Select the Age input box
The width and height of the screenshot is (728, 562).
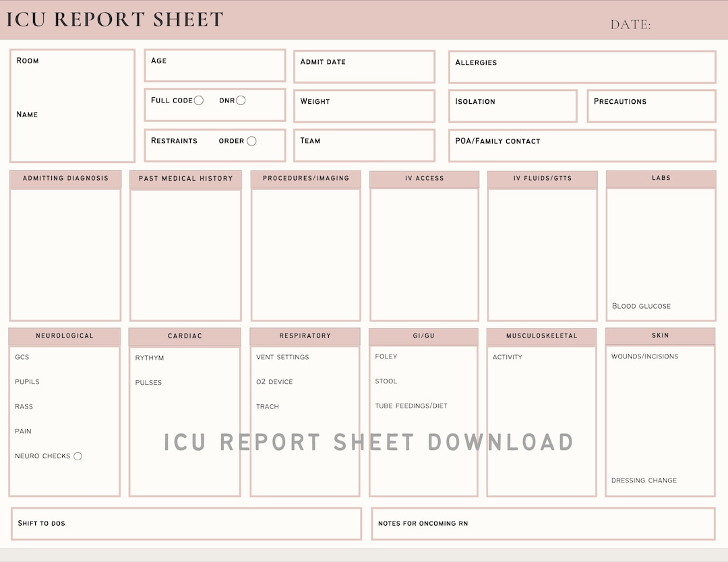(214, 65)
